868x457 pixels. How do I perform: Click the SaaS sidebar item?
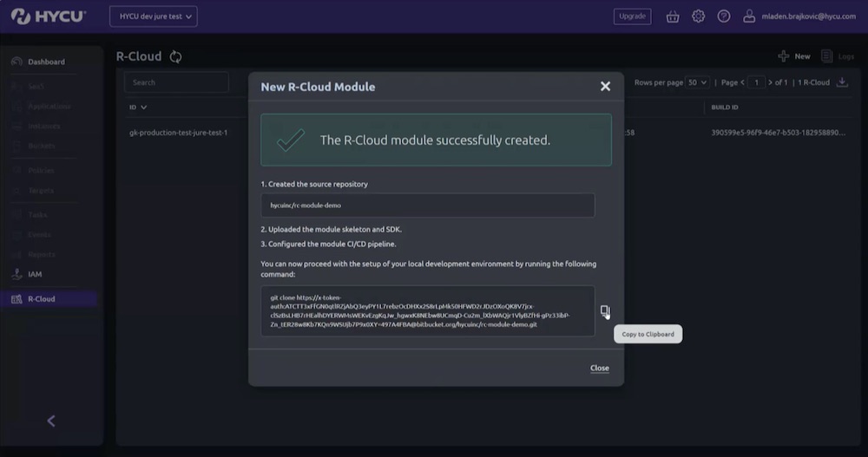tap(36, 87)
